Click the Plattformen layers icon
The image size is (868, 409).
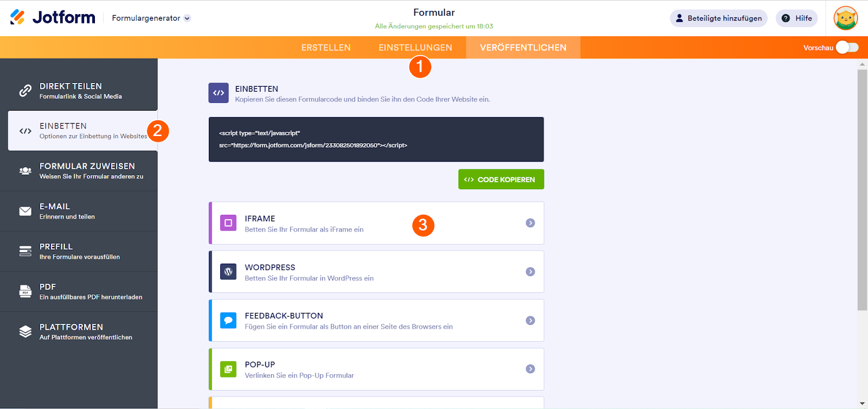[25, 331]
